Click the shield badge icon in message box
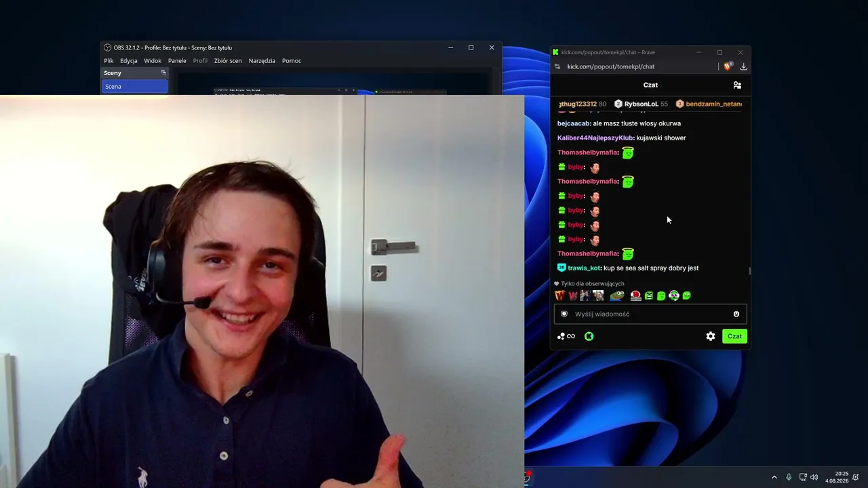Viewport: 868px width, 488px height. (564, 314)
